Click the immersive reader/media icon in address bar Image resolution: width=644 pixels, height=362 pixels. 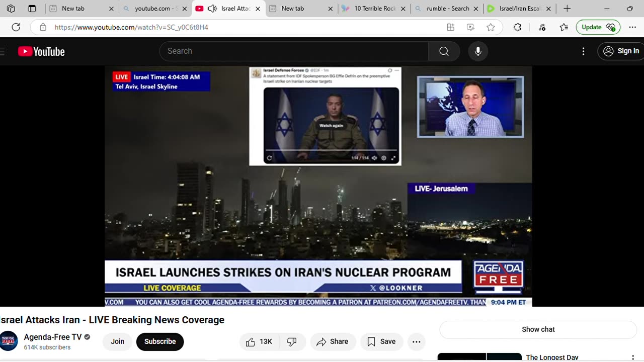point(470,27)
